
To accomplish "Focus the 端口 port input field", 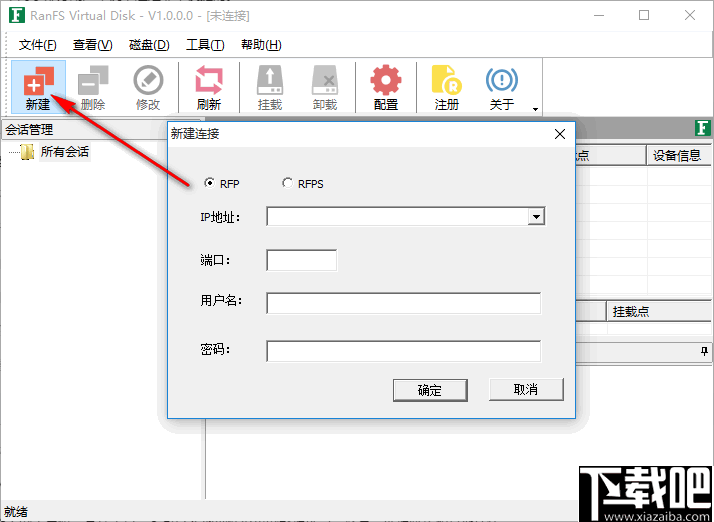I will (x=301, y=260).
